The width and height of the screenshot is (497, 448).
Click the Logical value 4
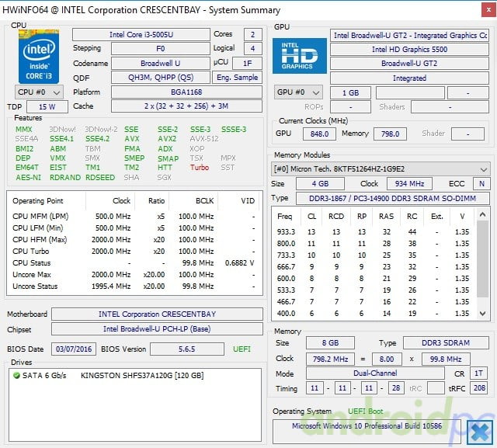(252, 48)
